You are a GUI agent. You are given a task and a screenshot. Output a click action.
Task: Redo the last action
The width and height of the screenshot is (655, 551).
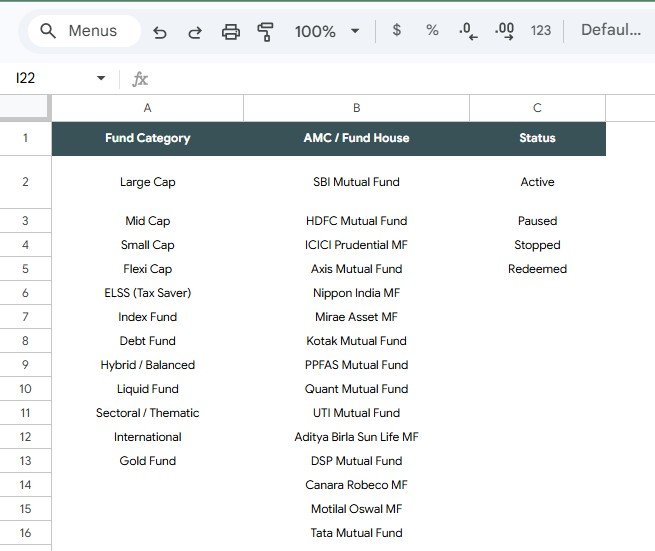pos(195,32)
